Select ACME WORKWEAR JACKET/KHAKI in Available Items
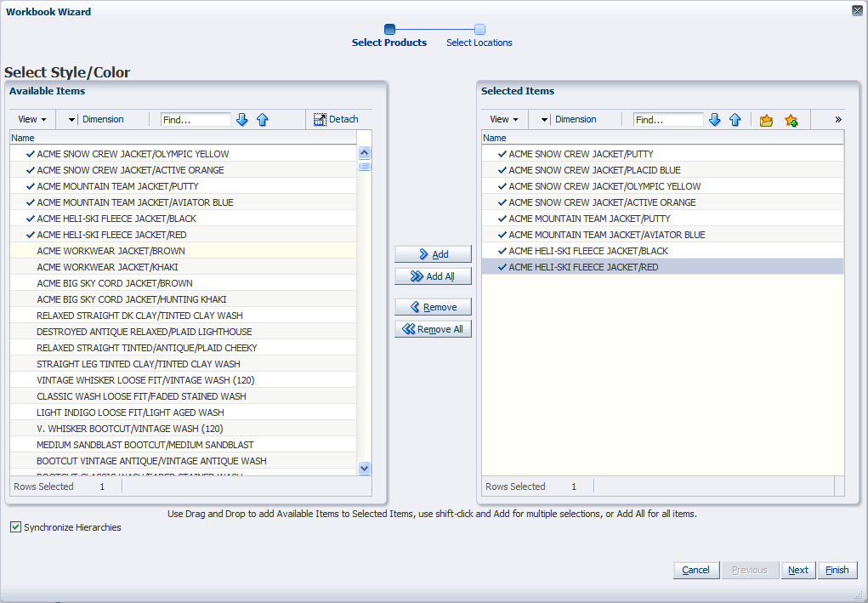868x603 pixels. click(x=184, y=267)
